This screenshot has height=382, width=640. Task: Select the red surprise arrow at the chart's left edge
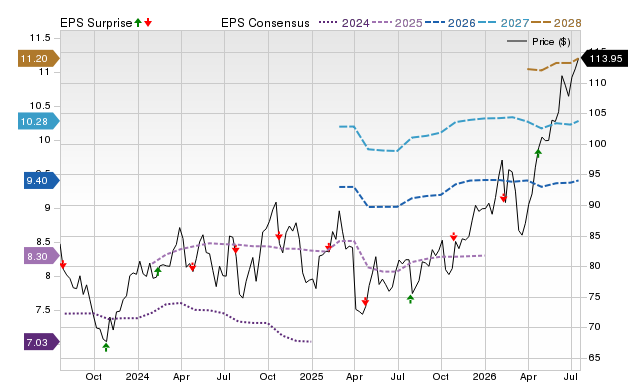click(63, 265)
